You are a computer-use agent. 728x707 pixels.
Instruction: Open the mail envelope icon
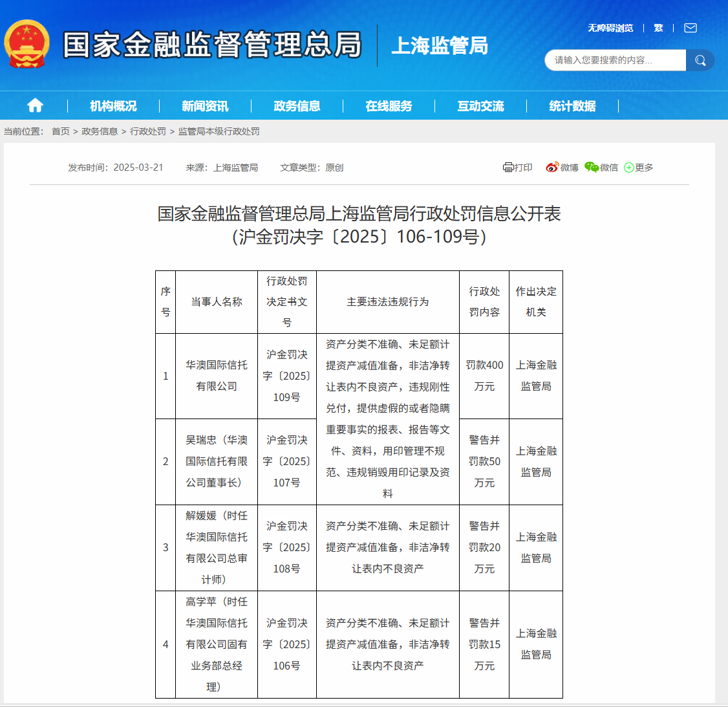tap(691, 28)
